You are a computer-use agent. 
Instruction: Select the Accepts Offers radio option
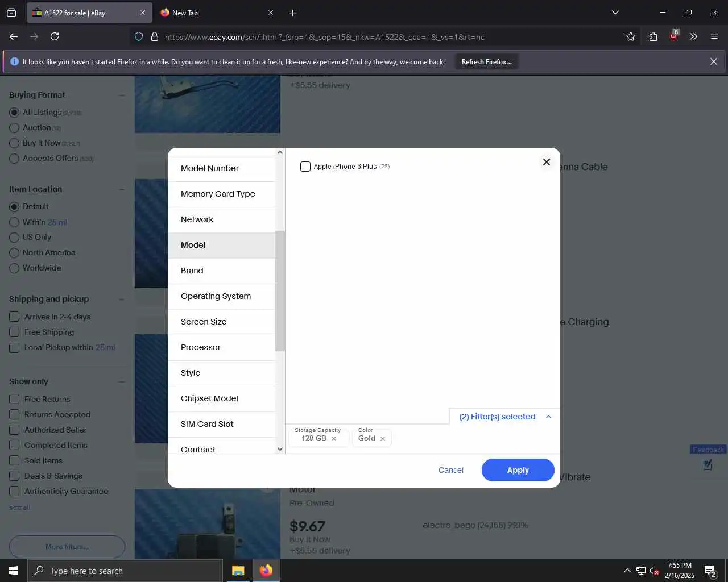(x=14, y=159)
